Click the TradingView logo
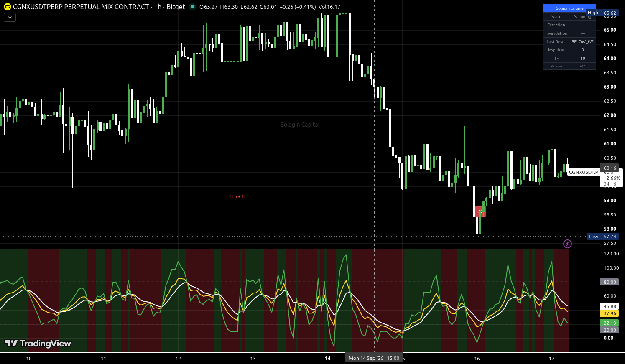Image resolution: width=625 pixels, height=364 pixels. click(38, 344)
